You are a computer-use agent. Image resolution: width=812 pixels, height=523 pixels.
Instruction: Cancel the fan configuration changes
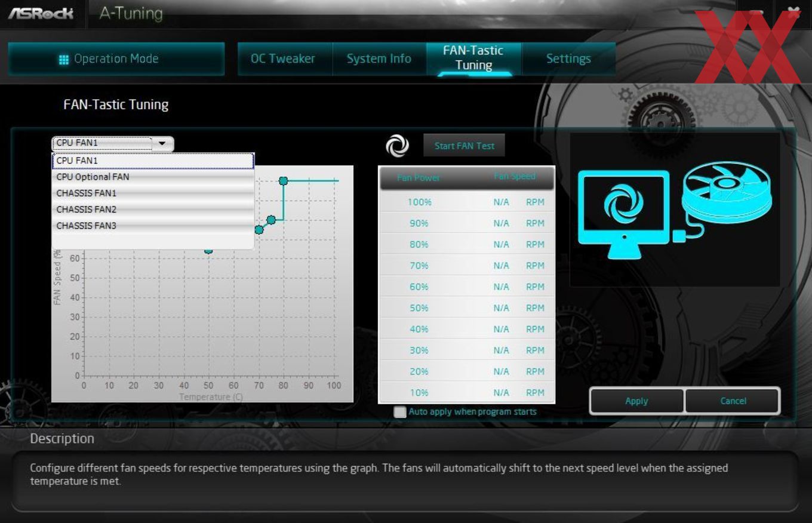click(x=733, y=401)
